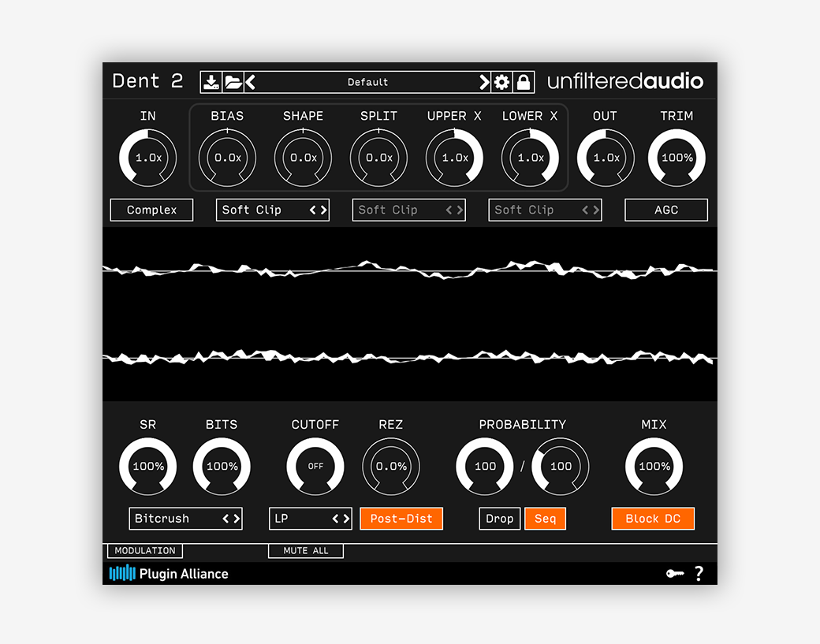The image size is (820, 644).
Task: Open the MODULATION tab
Action: point(145,550)
